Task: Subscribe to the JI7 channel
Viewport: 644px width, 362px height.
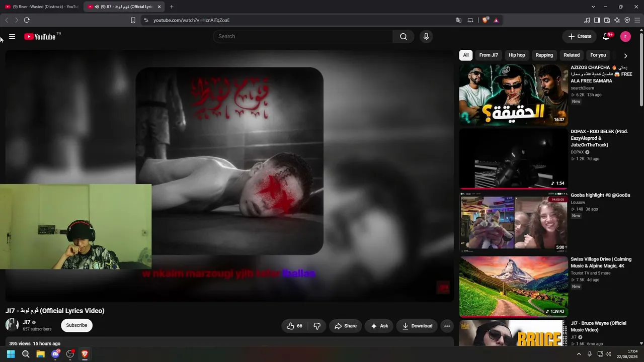Action: click(x=77, y=325)
